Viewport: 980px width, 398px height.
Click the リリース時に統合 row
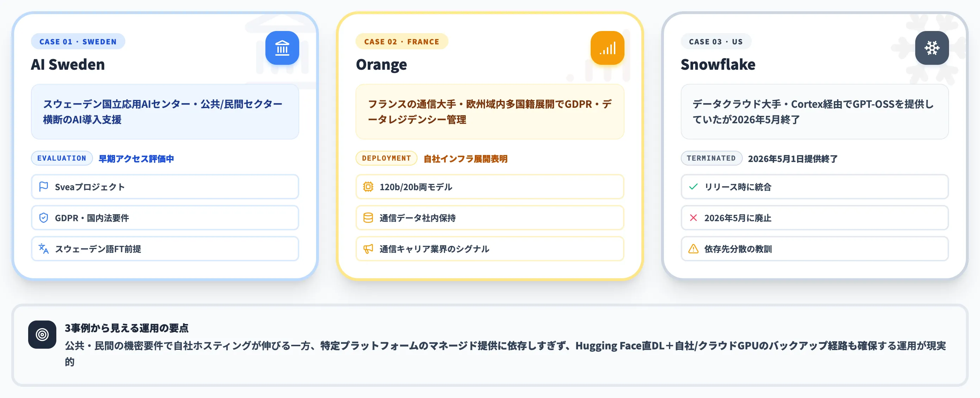point(815,187)
